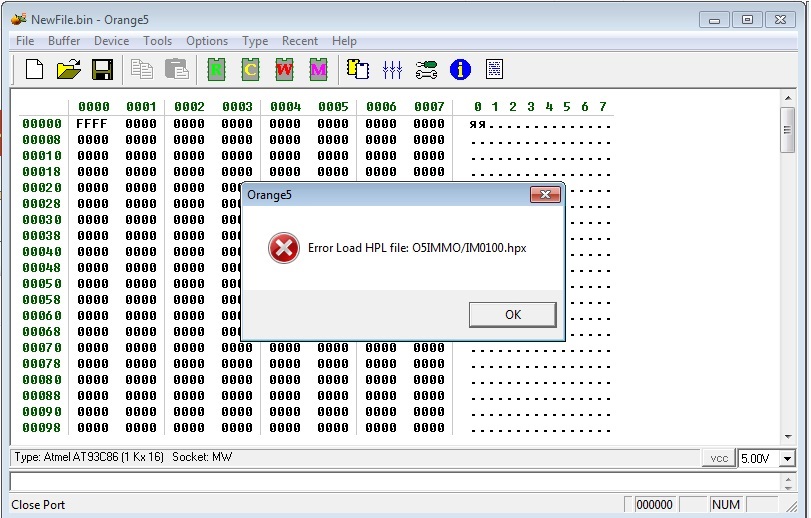Click column header 0000

pos(94,107)
